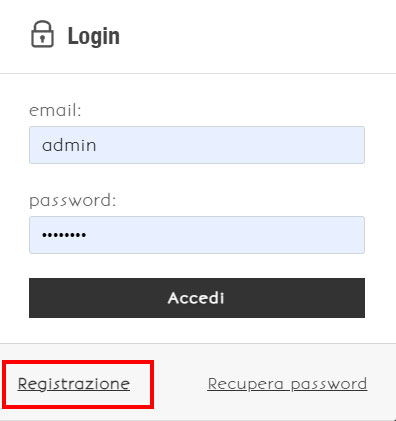Viewport: 396px width, 421px height.
Task: Open the Recupera password link
Action: (x=287, y=384)
